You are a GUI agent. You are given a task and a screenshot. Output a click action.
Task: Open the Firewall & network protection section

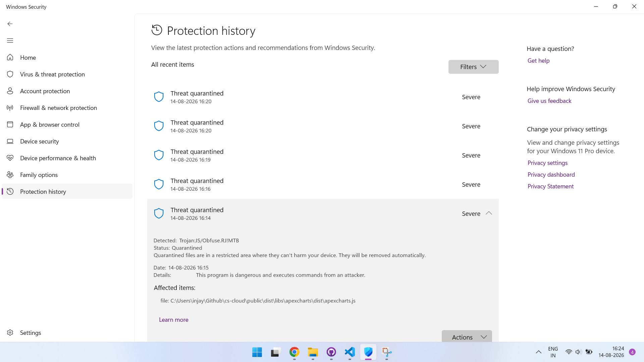pyautogui.click(x=67, y=108)
